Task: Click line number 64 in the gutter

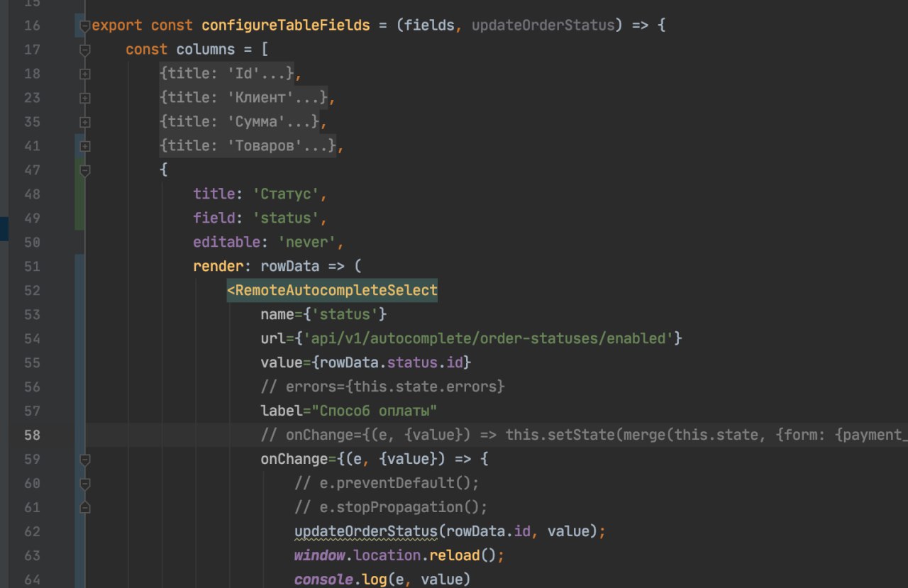Action: click(32, 580)
